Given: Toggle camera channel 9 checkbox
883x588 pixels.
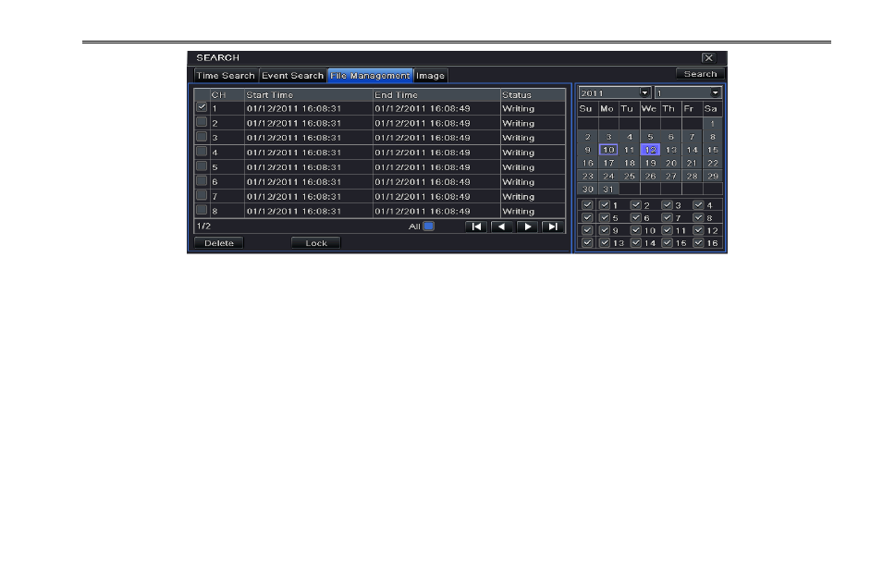Looking at the screenshot, I should [x=605, y=230].
